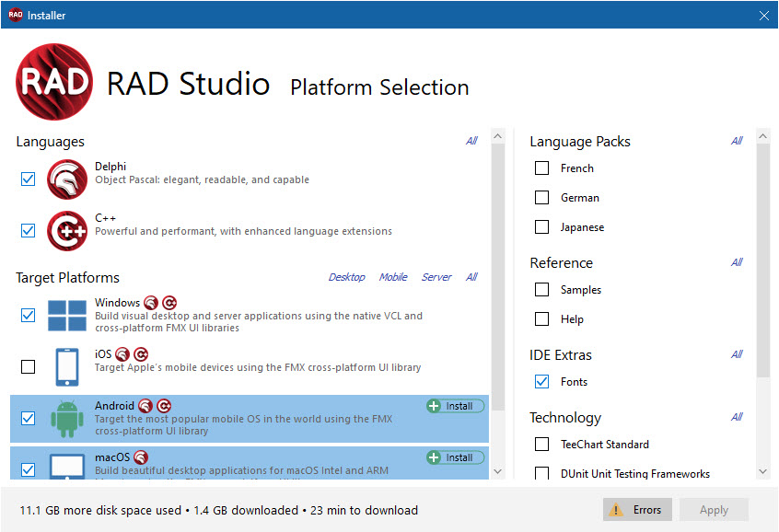Click left panel scroll up arrow

coord(498,136)
